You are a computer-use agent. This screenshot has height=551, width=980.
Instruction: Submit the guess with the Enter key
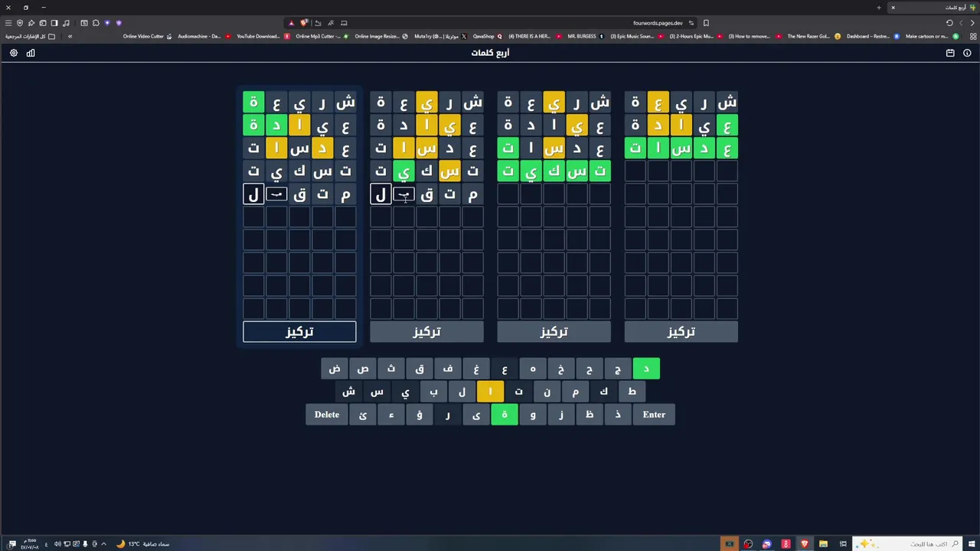pyautogui.click(x=654, y=415)
